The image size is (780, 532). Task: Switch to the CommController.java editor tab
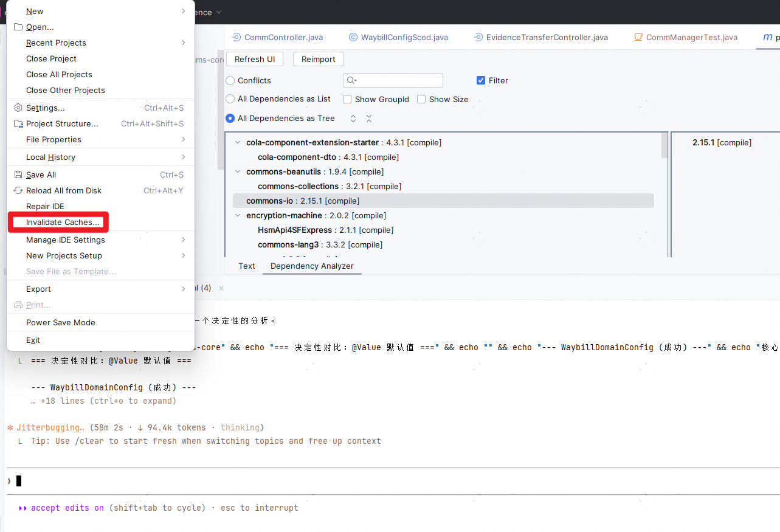[x=278, y=37]
